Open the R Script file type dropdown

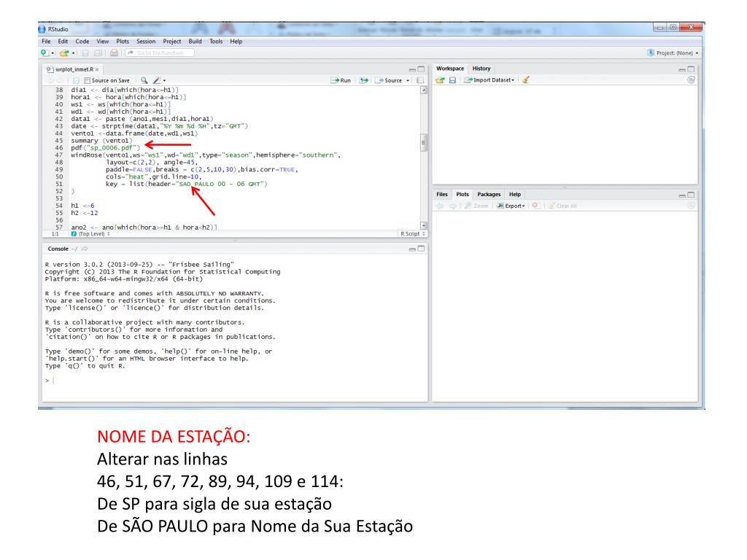coord(413,234)
